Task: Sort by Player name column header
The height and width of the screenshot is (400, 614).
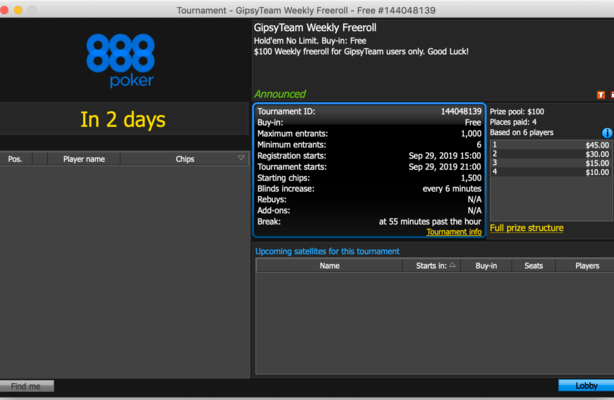Action: (84, 159)
